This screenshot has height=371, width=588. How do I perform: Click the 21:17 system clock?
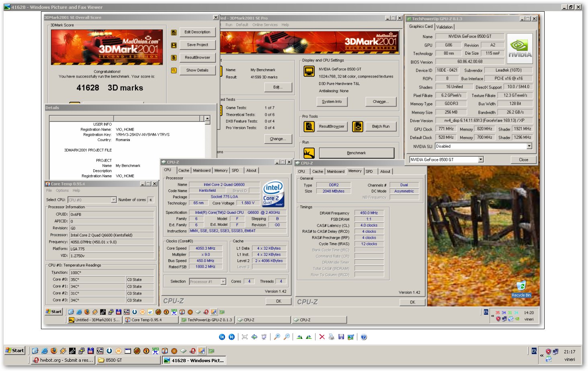[569, 352]
